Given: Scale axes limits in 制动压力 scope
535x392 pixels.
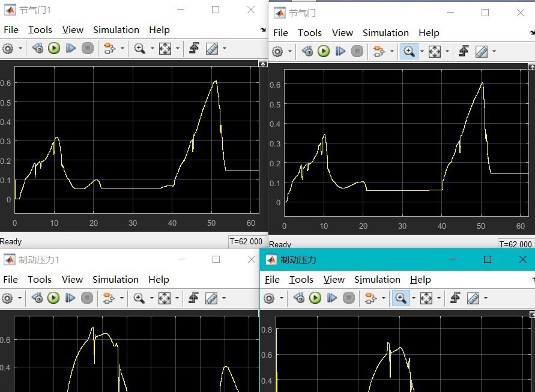Looking at the screenshot, I should pos(426,298).
